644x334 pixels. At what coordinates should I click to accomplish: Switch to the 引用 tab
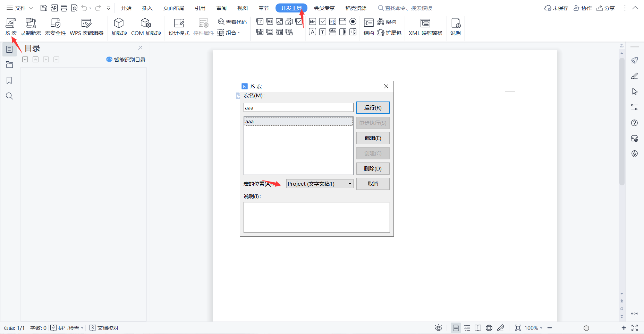pyautogui.click(x=200, y=8)
